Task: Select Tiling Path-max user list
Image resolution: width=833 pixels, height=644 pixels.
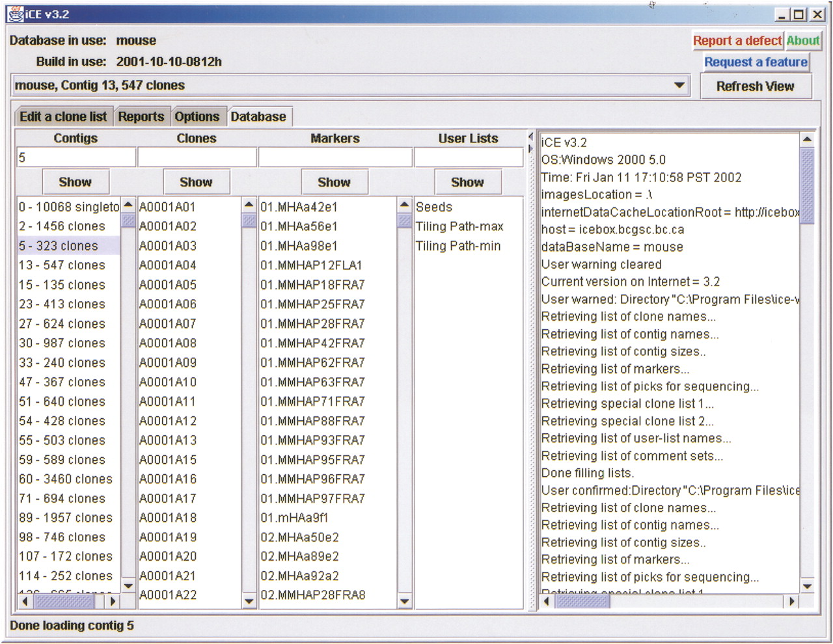Action: 469,226
